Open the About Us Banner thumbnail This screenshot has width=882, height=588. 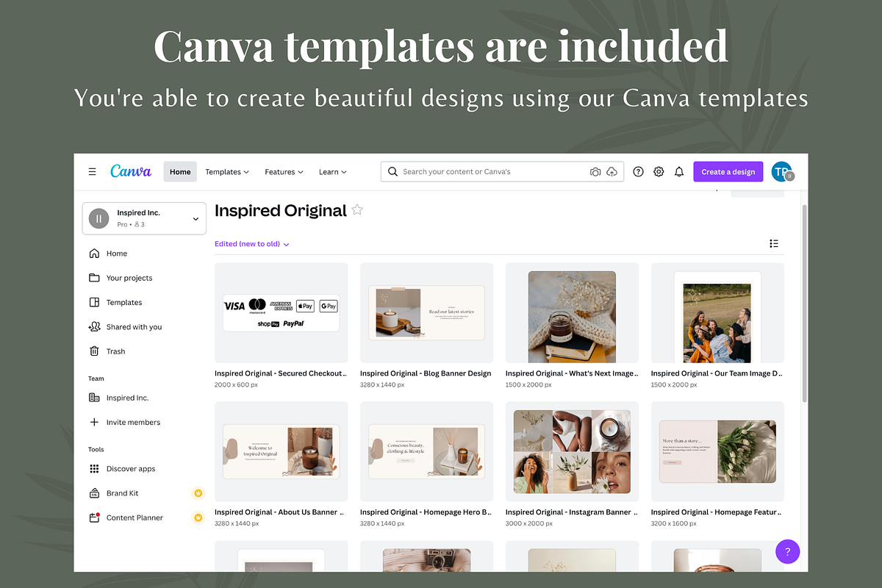pos(281,451)
